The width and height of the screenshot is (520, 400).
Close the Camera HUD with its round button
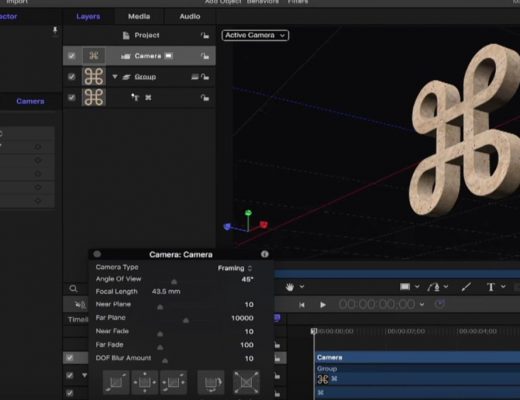click(97, 254)
